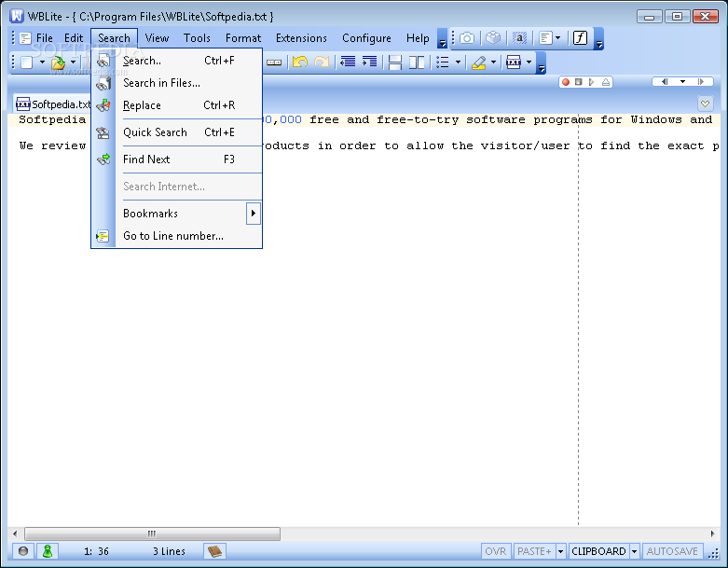Open the CLIPBOARD dropdown arrow
The image size is (728, 568).
click(634, 551)
